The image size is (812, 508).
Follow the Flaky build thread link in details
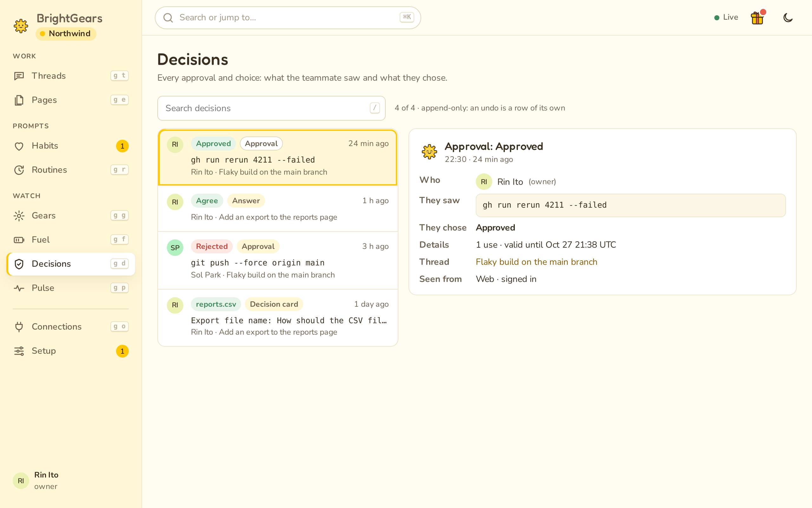537,262
